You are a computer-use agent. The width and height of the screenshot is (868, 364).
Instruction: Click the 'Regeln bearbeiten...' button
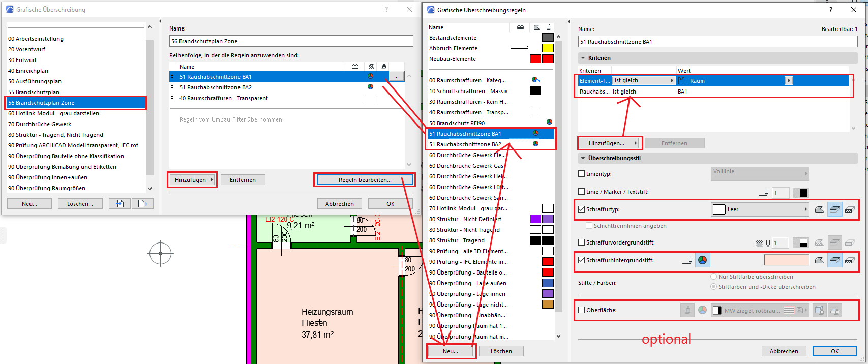[x=365, y=180]
